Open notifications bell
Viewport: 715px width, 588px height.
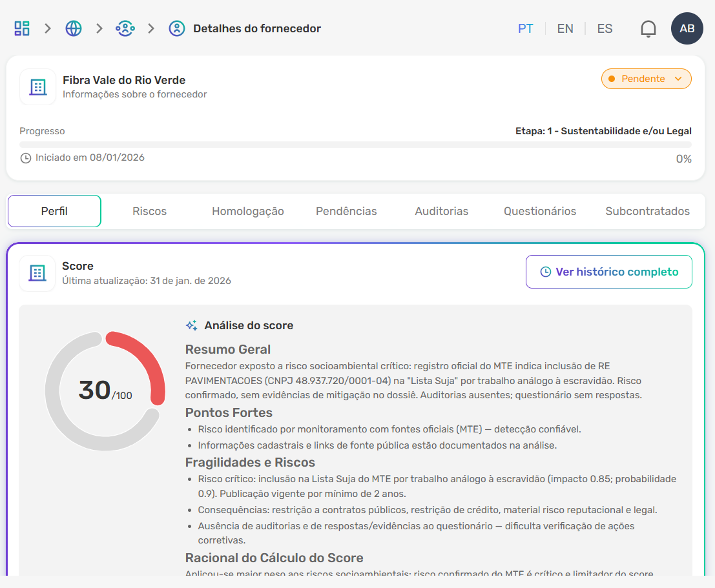pos(648,28)
